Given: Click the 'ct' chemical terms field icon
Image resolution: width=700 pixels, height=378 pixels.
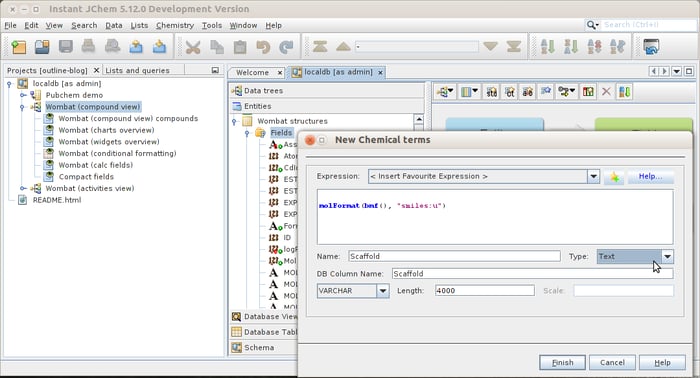Looking at the screenshot, I should 510,92.
